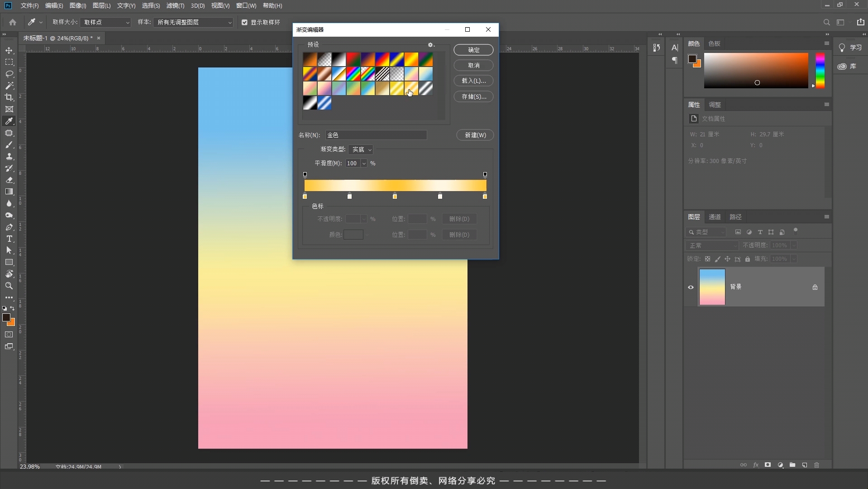
Task: Toggle the layer filter on/off switch
Action: click(x=796, y=231)
